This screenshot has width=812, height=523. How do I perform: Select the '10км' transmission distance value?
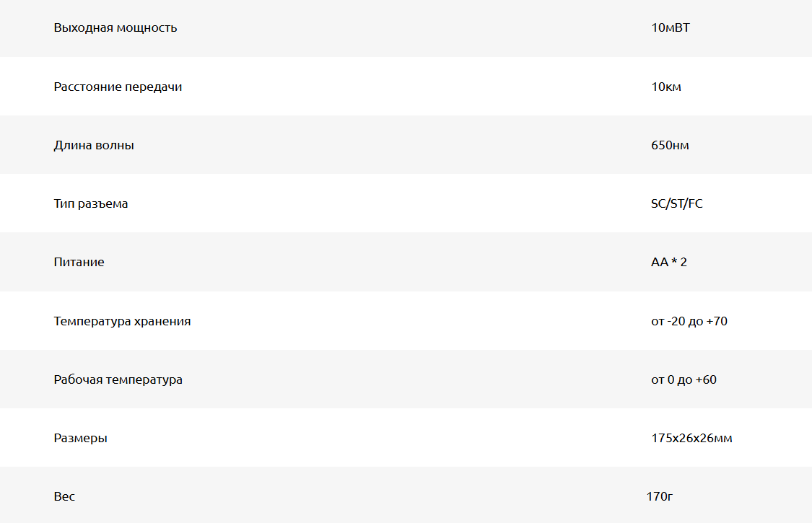click(x=665, y=87)
